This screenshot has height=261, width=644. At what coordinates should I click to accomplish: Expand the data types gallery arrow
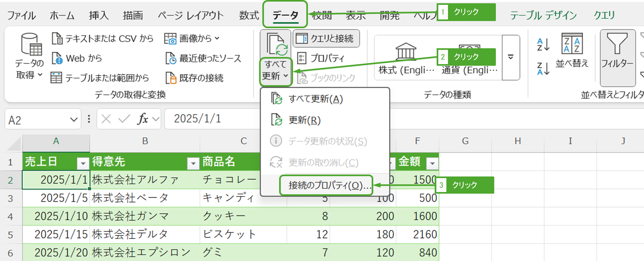click(510, 57)
